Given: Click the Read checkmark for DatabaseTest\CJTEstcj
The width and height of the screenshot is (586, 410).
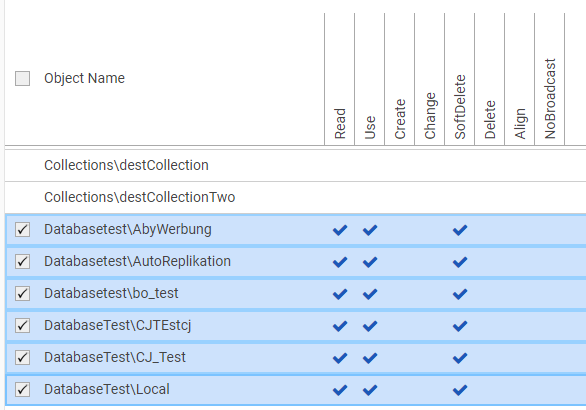Looking at the screenshot, I should pos(340,326).
